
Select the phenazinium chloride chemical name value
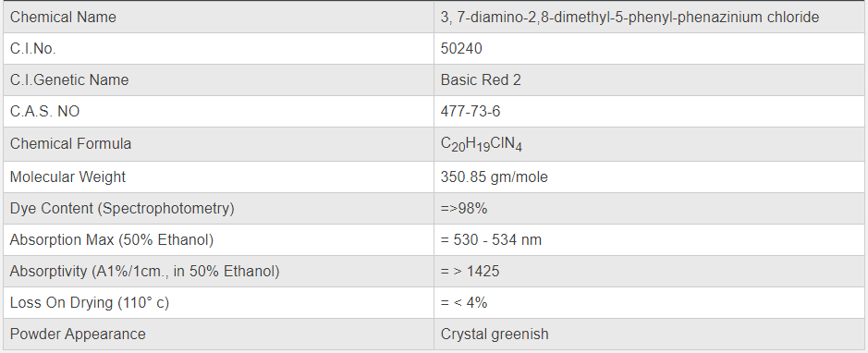pos(630,18)
